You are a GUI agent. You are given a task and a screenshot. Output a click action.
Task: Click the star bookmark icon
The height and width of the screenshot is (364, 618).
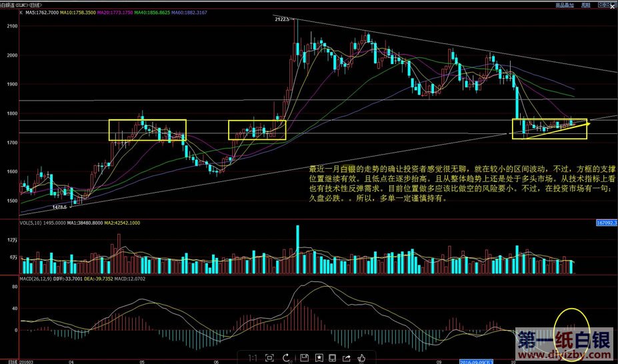(x=319, y=358)
